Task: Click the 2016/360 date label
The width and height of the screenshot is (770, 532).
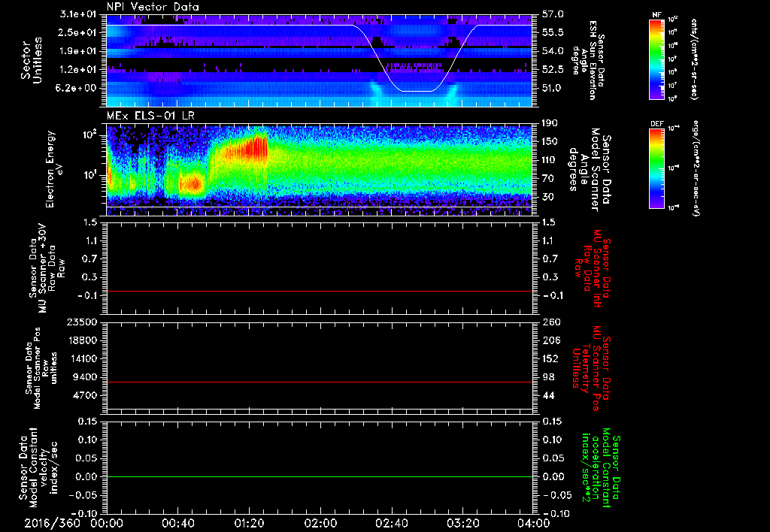Action: click(x=52, y=523)
